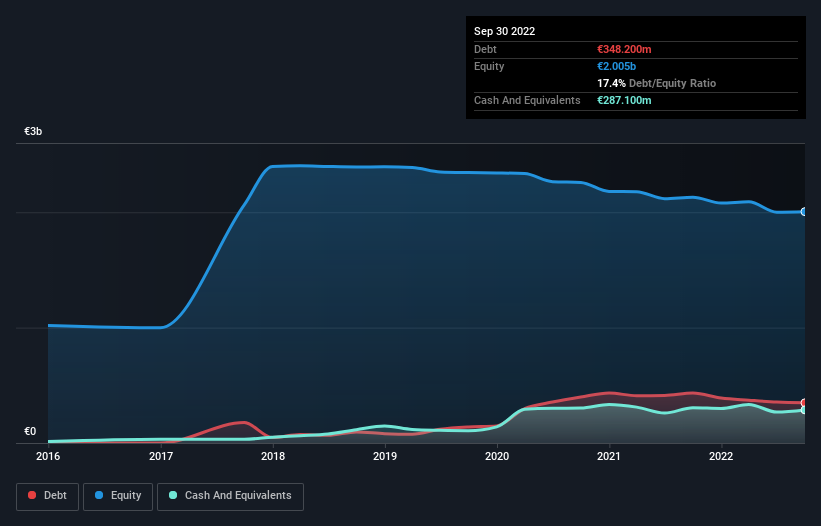Click the Sep 30 2022 tooltip date
821x526 pixels.
pos(505,31)
